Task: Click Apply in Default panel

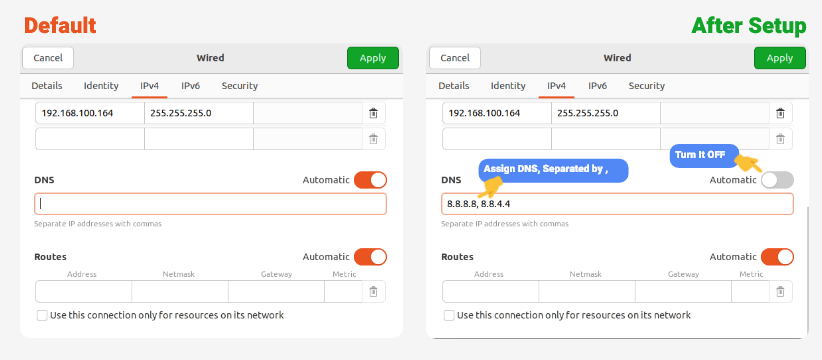Action: tap(373, 58)
